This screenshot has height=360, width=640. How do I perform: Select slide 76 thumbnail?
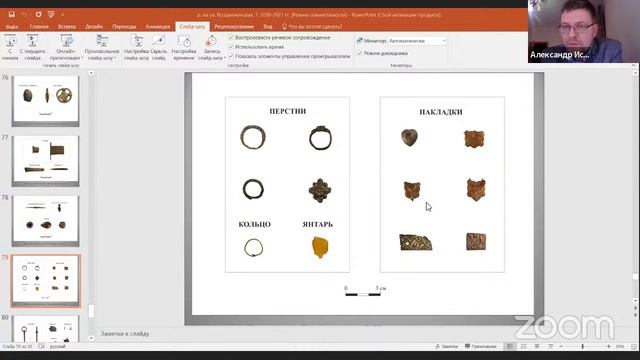coord(45,100)
